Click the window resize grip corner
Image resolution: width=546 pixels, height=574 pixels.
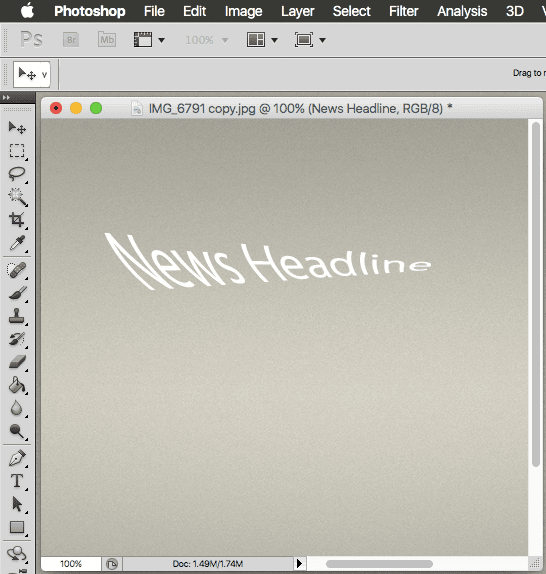pos(535,563)
